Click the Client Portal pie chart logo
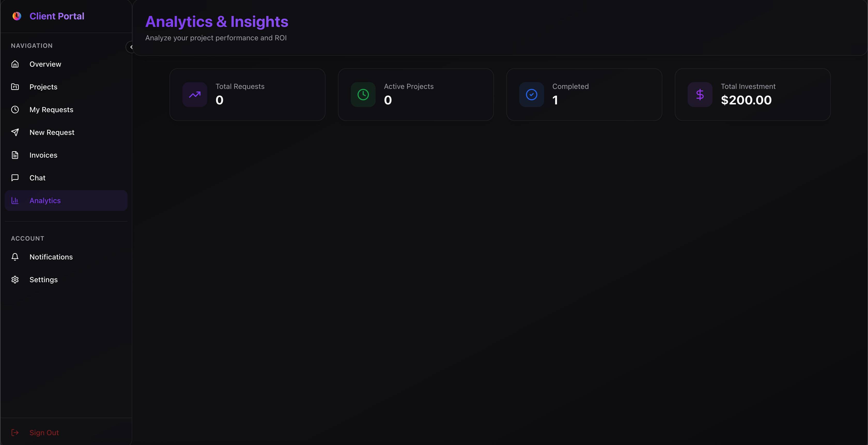Screen dimensions: 868x445 tap(17, 16)
